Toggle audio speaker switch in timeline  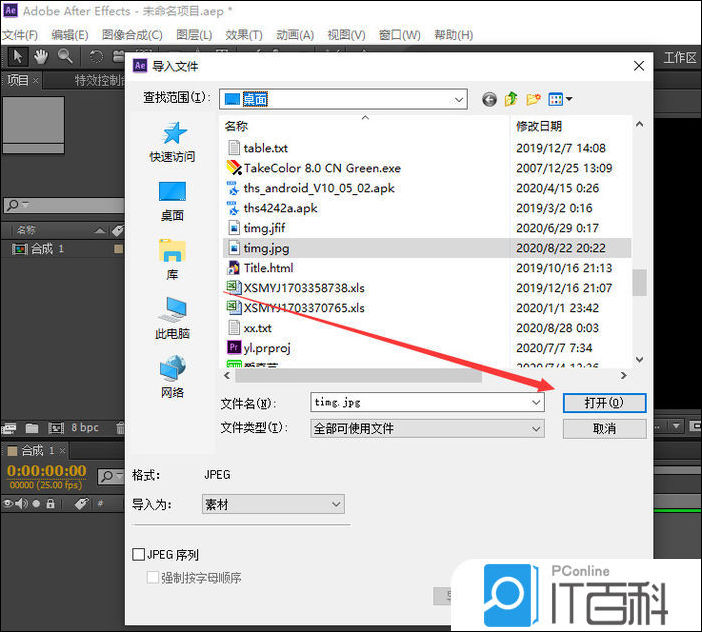(21, 504)
